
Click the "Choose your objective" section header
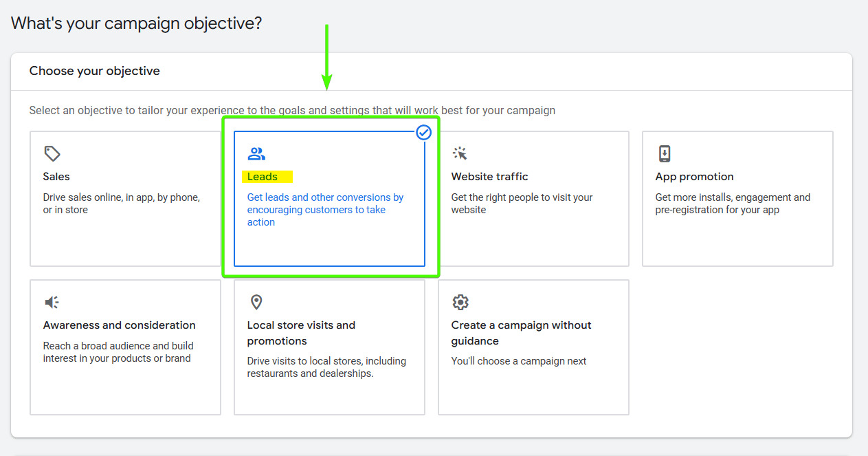[x=95, y=71]
